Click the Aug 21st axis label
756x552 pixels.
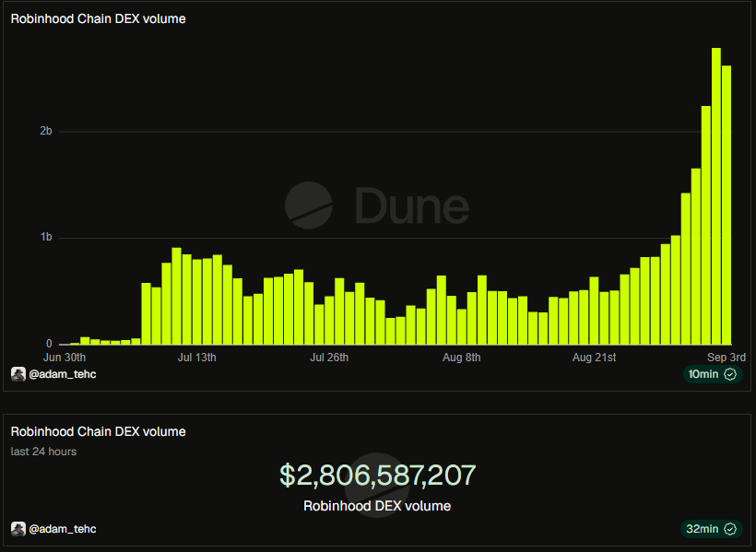[x=594, y=358]
